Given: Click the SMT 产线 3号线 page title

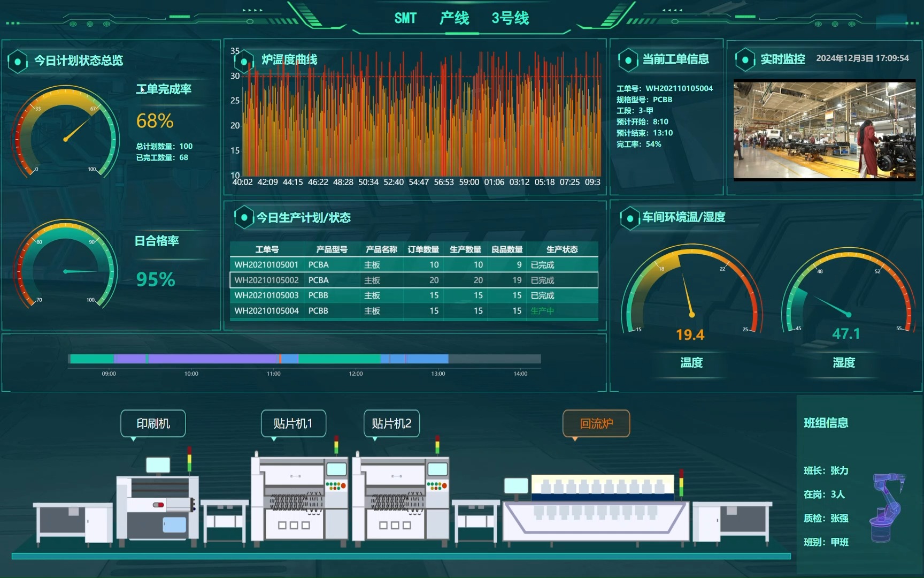Looking at the screenshot, I should pyautogui.click(x=461, y=18).
